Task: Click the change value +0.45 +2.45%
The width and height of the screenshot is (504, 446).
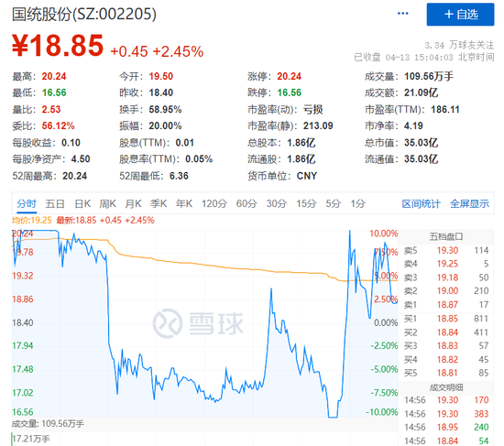Action: coord(157,51)
